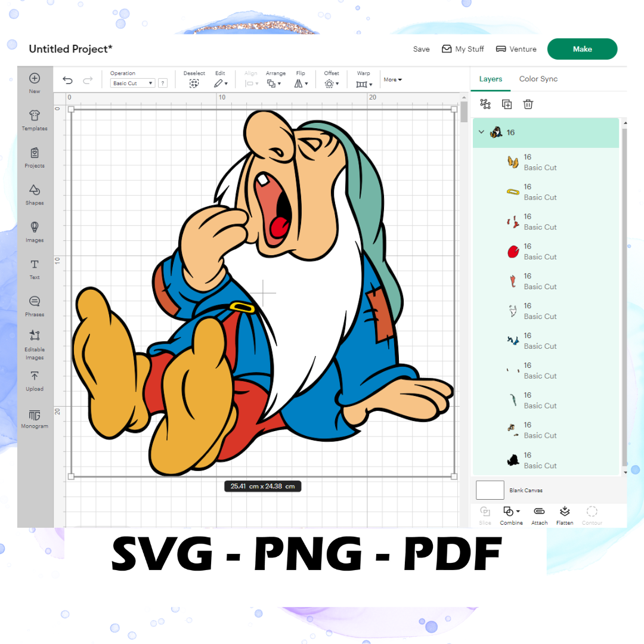Click the dwarf artwork on the canvas

pos(263,292)
